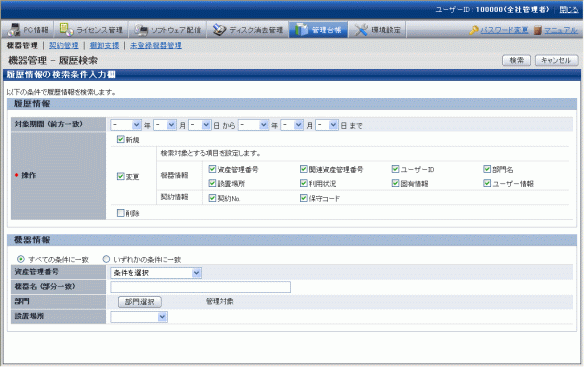Open the 設置場所 dropdown list
584x367 pixels.
coord(139,317)
